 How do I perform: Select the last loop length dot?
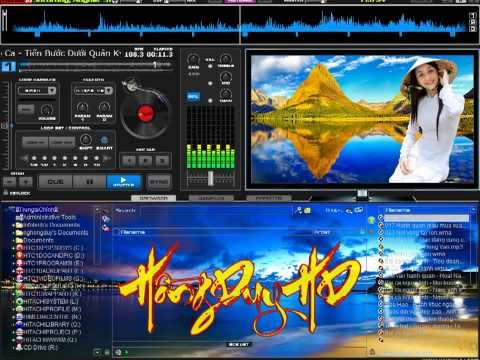96,158
